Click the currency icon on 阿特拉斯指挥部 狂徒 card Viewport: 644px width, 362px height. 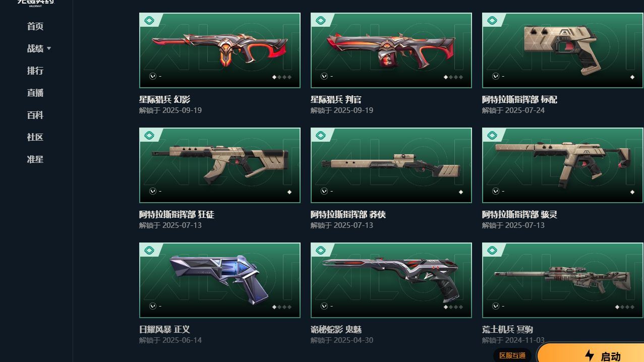pos(153,191)
